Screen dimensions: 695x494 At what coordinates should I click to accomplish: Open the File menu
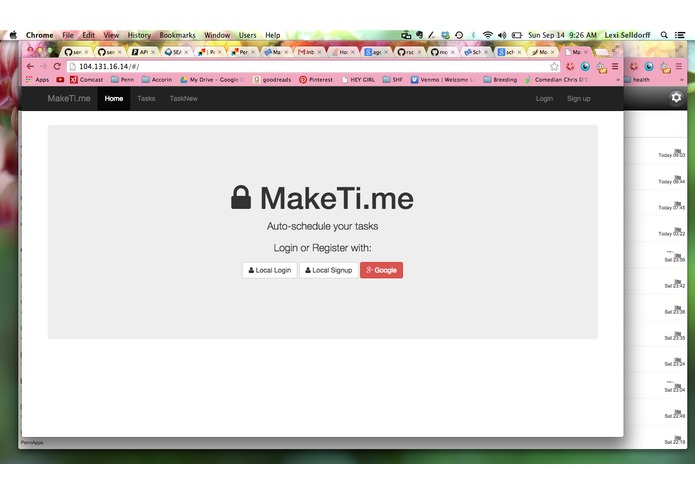68,35
